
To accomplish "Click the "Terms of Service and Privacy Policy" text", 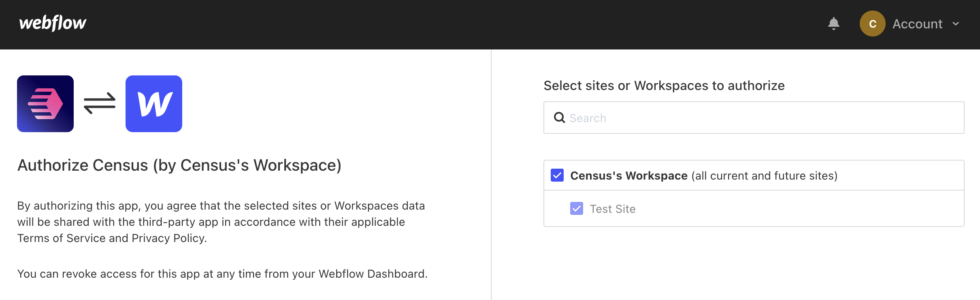I will [x=112, y=238].
